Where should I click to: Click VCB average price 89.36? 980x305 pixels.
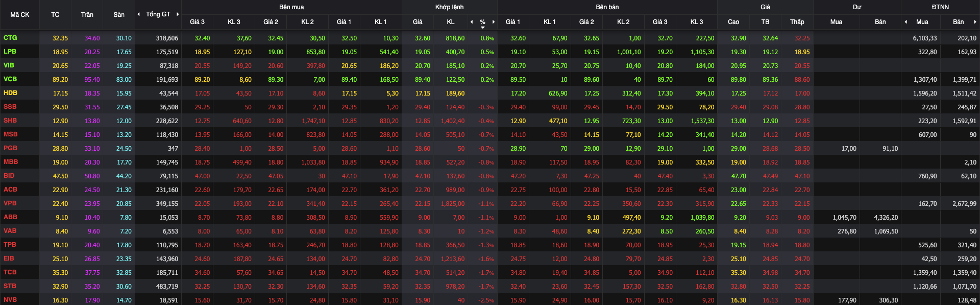point(770,80)
